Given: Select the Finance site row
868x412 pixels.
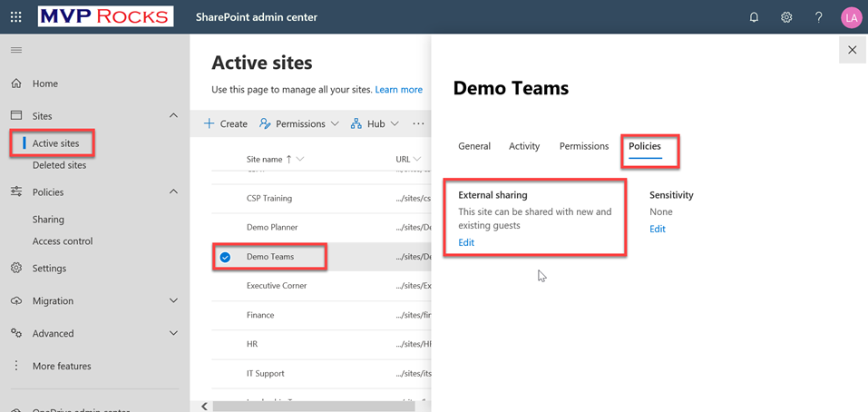Looking at the screenshot, I should (x=321, y=315).
